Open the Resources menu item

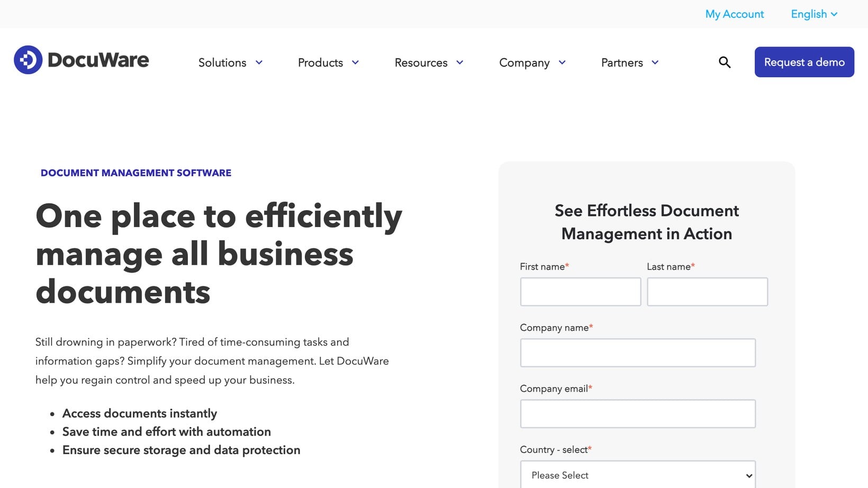pyautogui.click(x=421, y=62)
